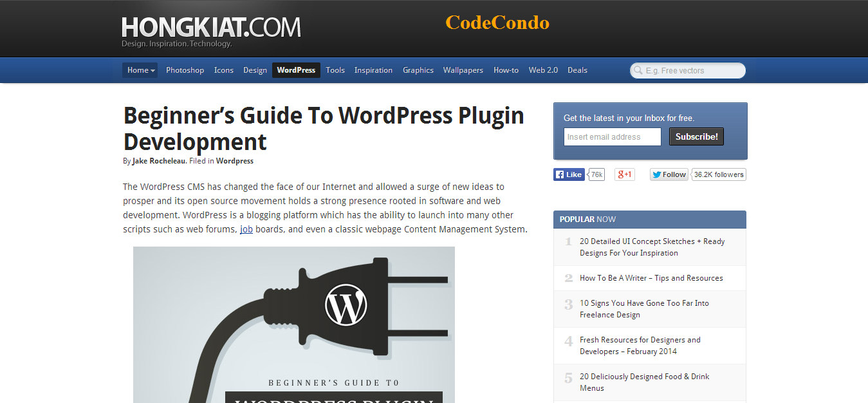Go to the Graphics section
Viewport: 868px width, 403px height.
[418, 70]
